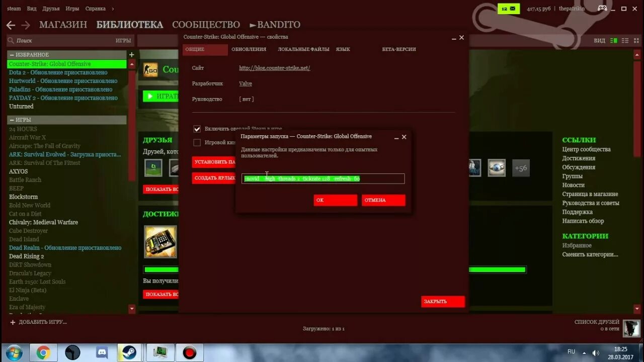Open Центр сообщества link
The image size is (644, 362).
tap(586, 149)
